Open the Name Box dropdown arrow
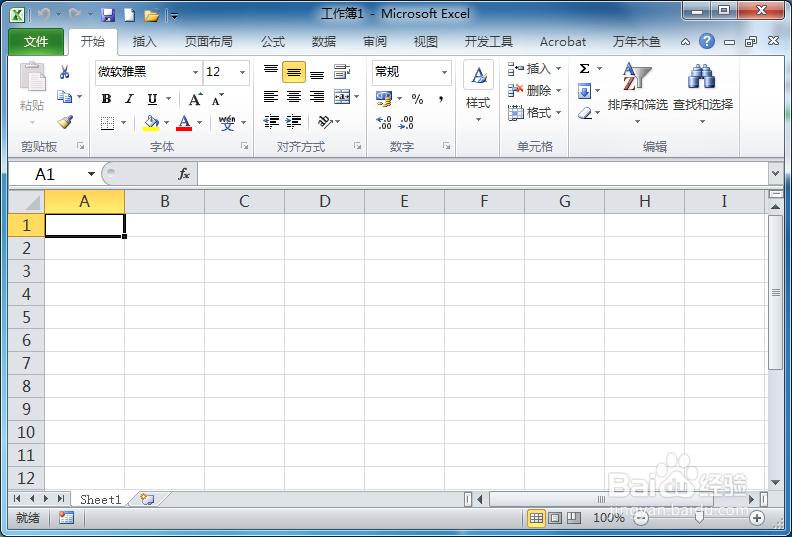The width and height of the screenshot is (792, 537). (x=91, y=174)
